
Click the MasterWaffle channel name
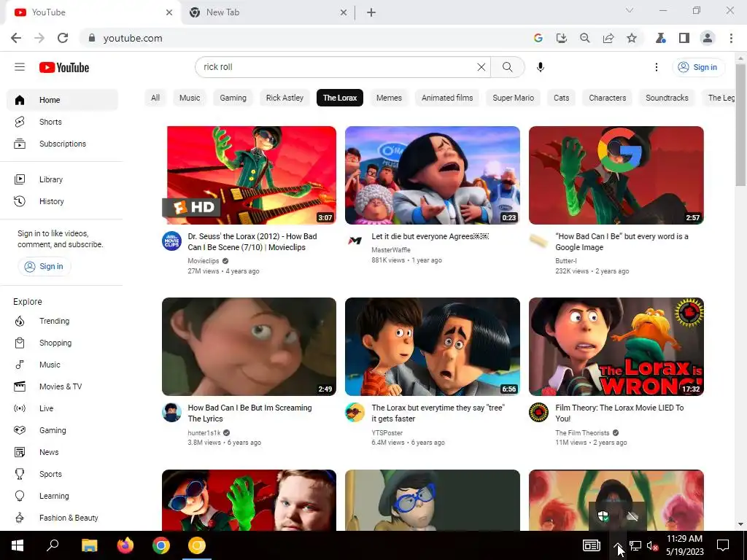click(x=391, y=250)
